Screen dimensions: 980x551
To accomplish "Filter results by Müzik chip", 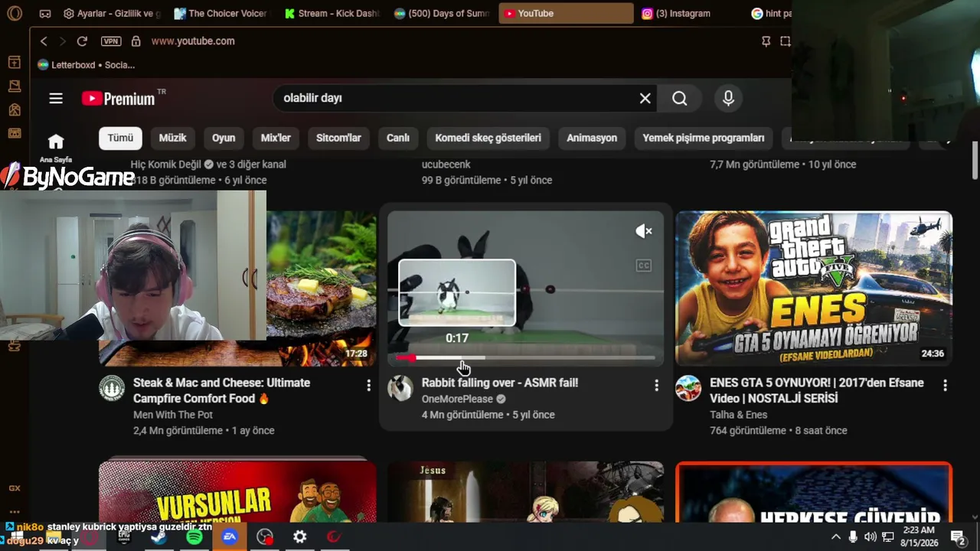I will pos(172,138).
